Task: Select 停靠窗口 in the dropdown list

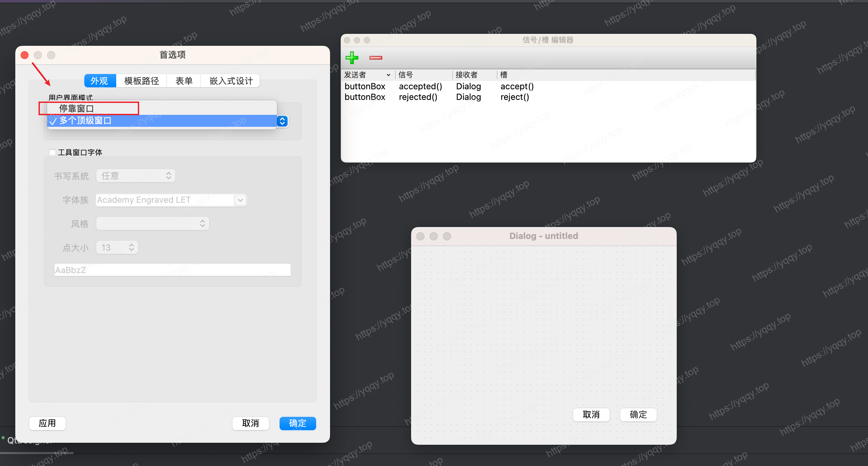Action: tap(77, 109)
